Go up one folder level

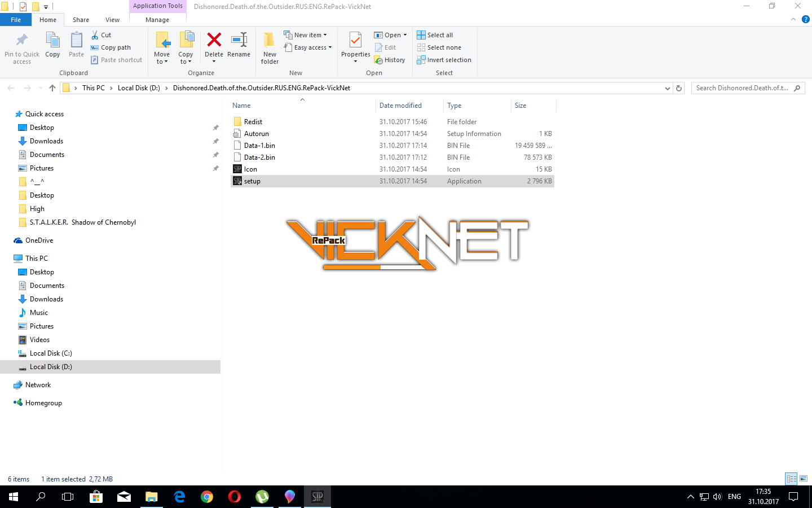[52, 88]
